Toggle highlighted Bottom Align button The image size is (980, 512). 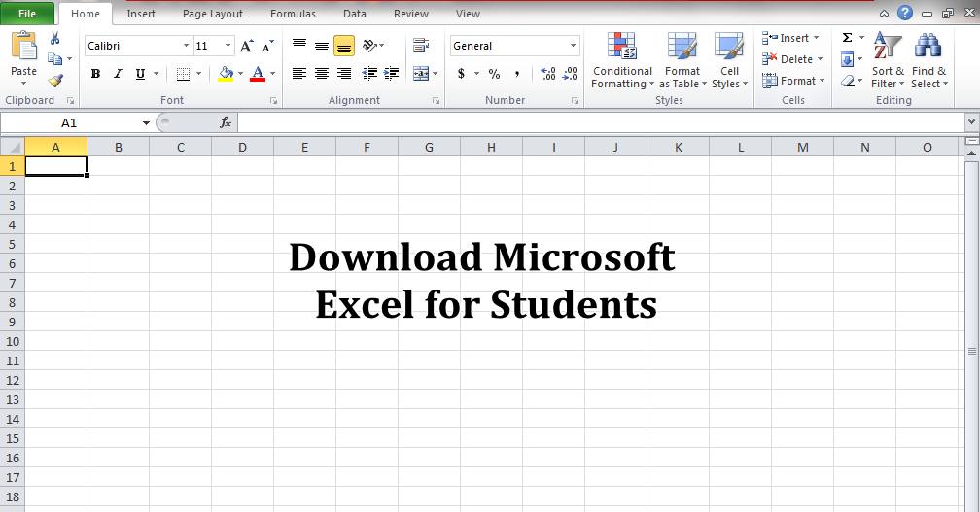[344, 46]
